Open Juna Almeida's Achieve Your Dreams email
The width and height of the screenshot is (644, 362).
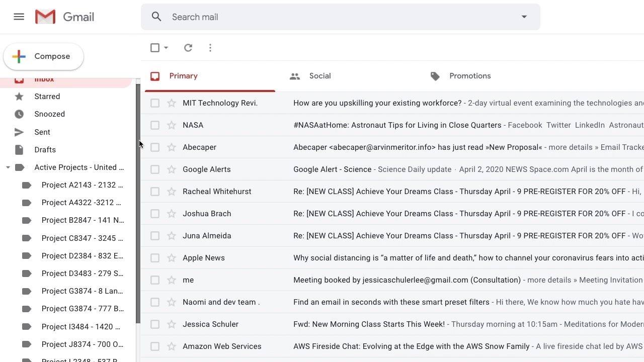(392, 236)
